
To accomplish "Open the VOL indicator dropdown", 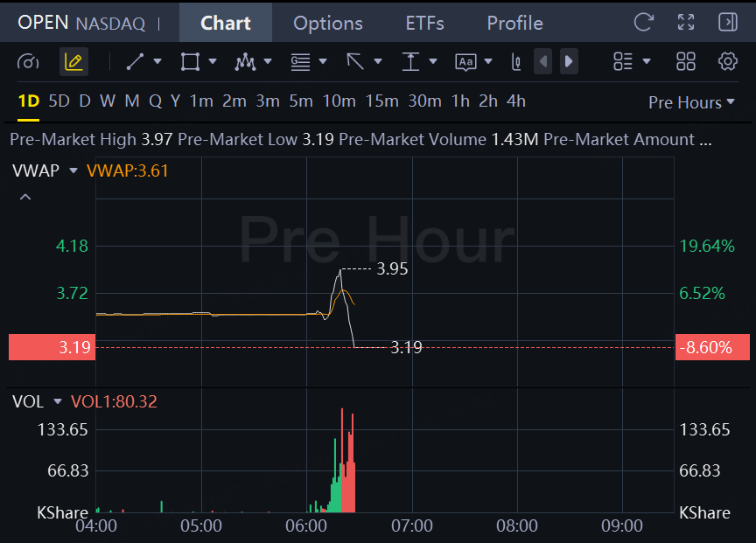I will (x=58, y=401).
